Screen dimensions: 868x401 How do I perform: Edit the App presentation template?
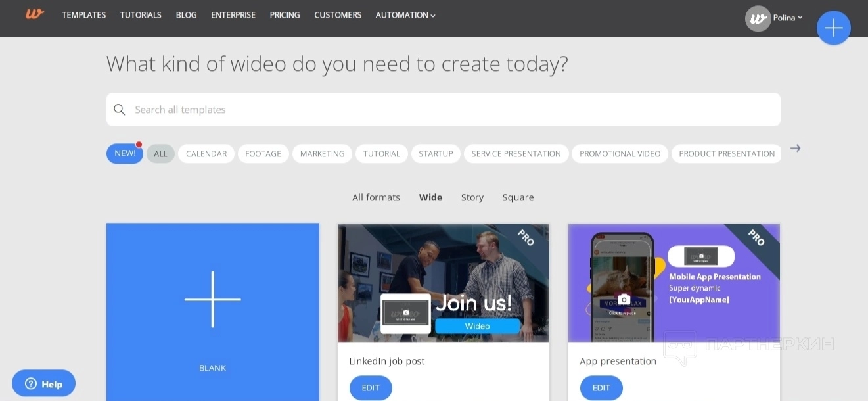pos(601,388)
